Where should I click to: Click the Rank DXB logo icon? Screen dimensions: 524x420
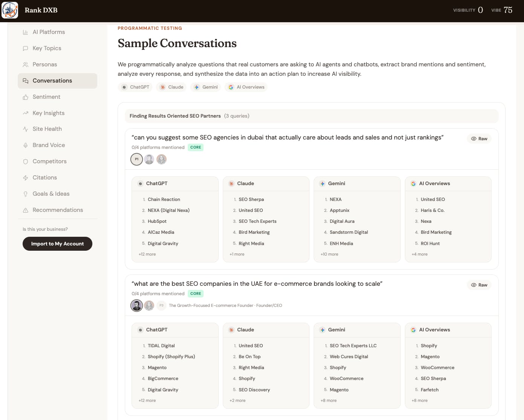[x=10, y=10]
